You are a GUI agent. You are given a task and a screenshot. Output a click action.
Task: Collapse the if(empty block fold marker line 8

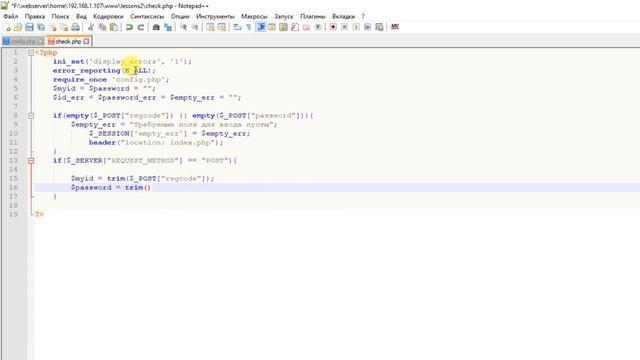coord(31,116)
